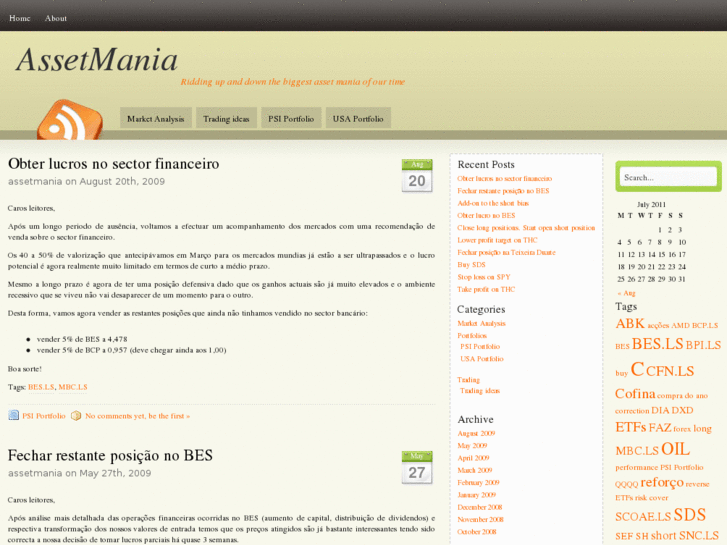
Task: Open post 'Fechar restante posição no BES'
Action: (x=110, y=455)
